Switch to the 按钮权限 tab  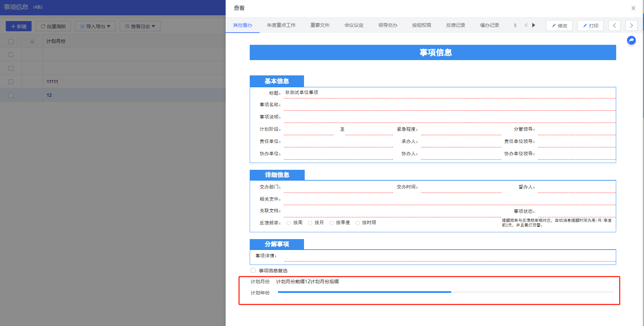coord(422,25)
